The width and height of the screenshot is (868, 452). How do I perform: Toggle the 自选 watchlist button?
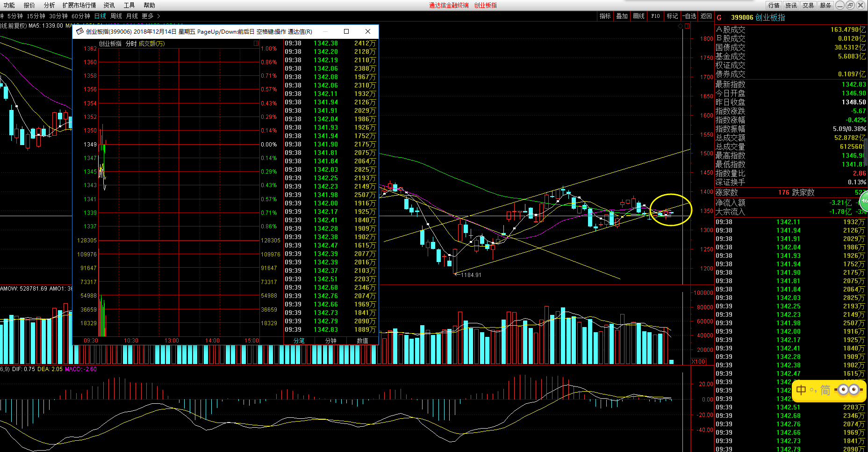pos(689,16)
